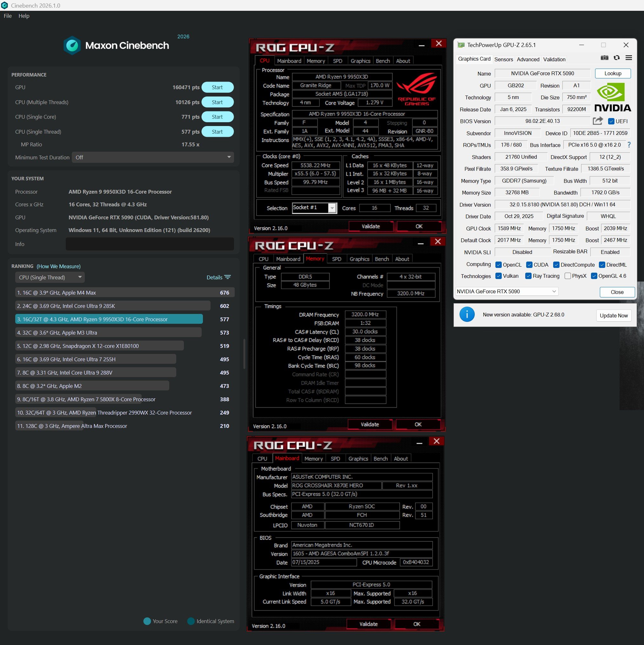644x645 pixels.
Task: Open the File menu in Cinebench
Action: point(8,16)
